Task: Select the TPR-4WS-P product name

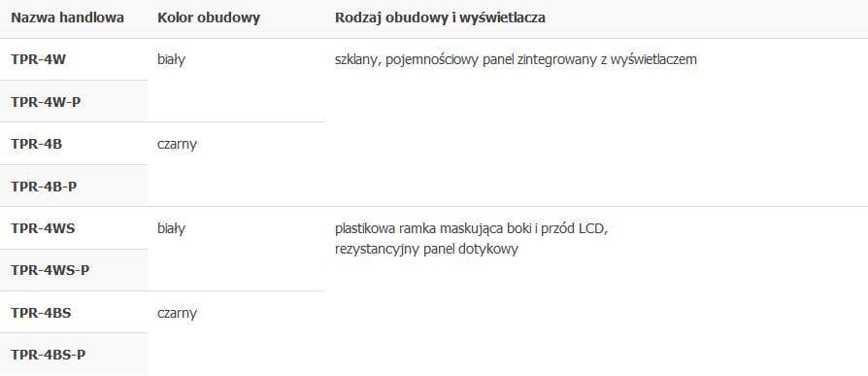Action: pos(50,271)
